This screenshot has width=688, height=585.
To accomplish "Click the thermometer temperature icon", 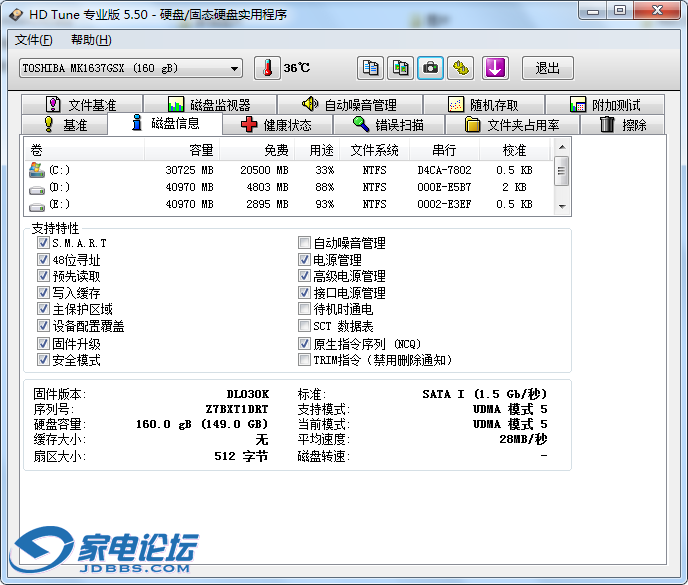I will [x=268, y=68].
